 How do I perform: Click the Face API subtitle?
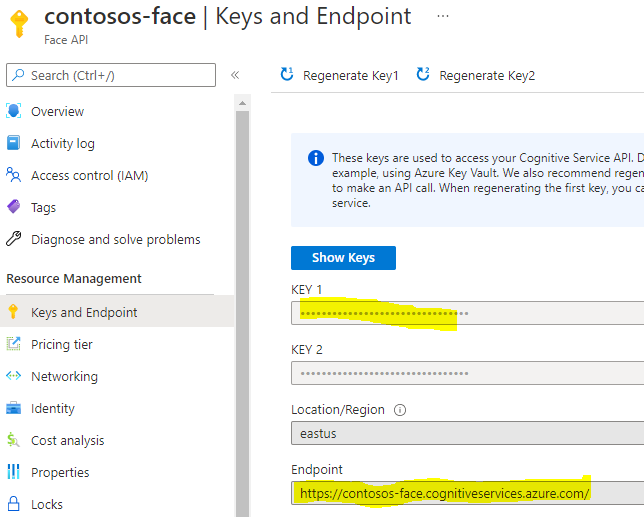[x=66, y=40]
